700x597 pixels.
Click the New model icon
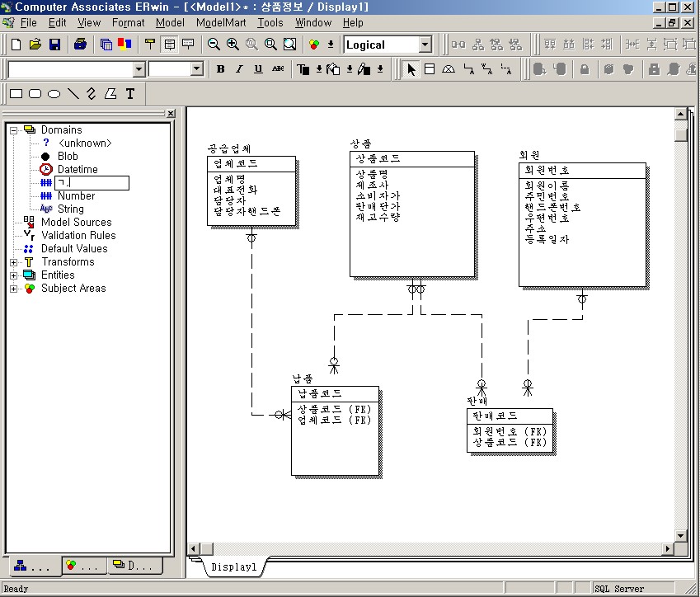(16, 45)
